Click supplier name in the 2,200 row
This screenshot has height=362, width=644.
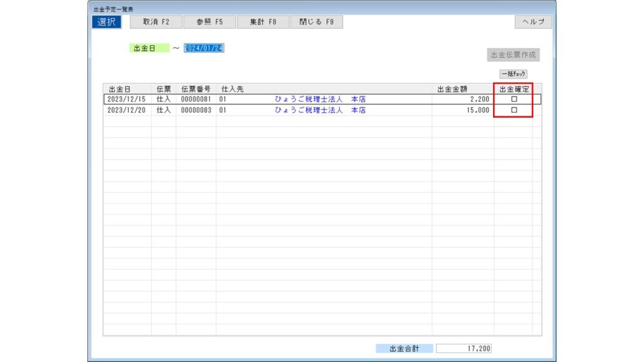pyautogui.click(x=320, y=99)
